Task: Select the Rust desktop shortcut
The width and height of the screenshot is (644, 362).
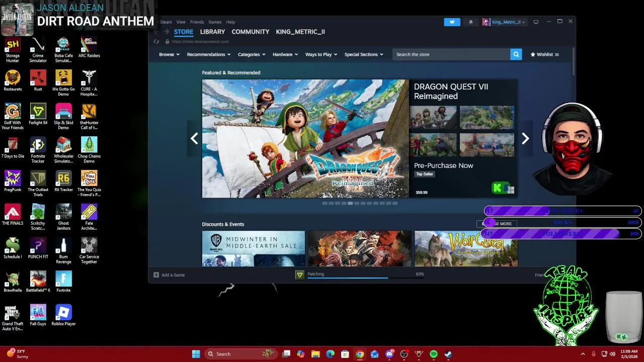Action: 38,81
